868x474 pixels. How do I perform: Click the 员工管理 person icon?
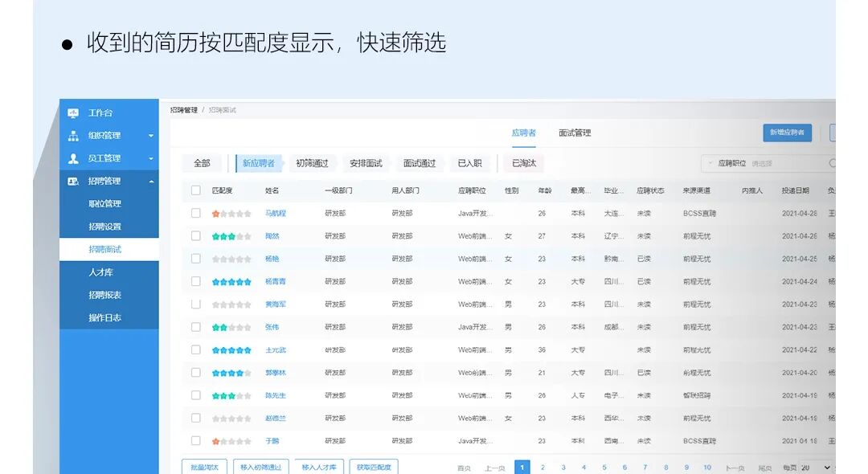73,158
